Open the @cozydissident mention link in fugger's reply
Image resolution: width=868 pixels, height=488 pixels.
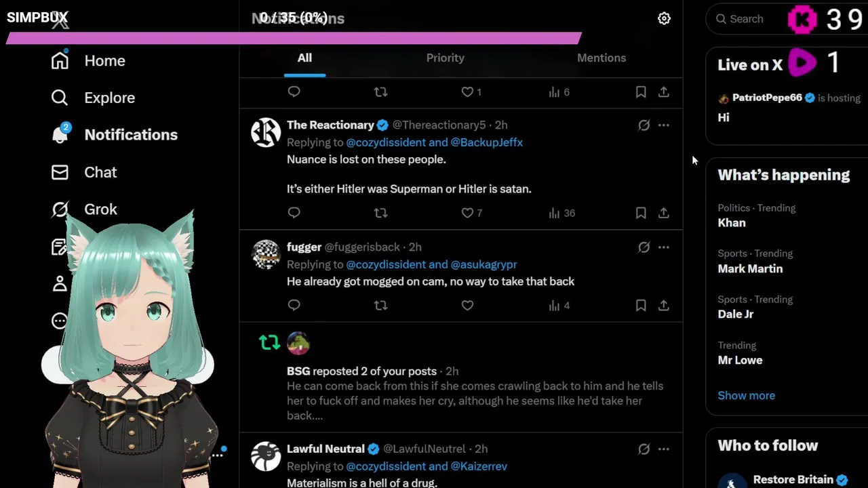pyautogui.click(x=386, y=264)
